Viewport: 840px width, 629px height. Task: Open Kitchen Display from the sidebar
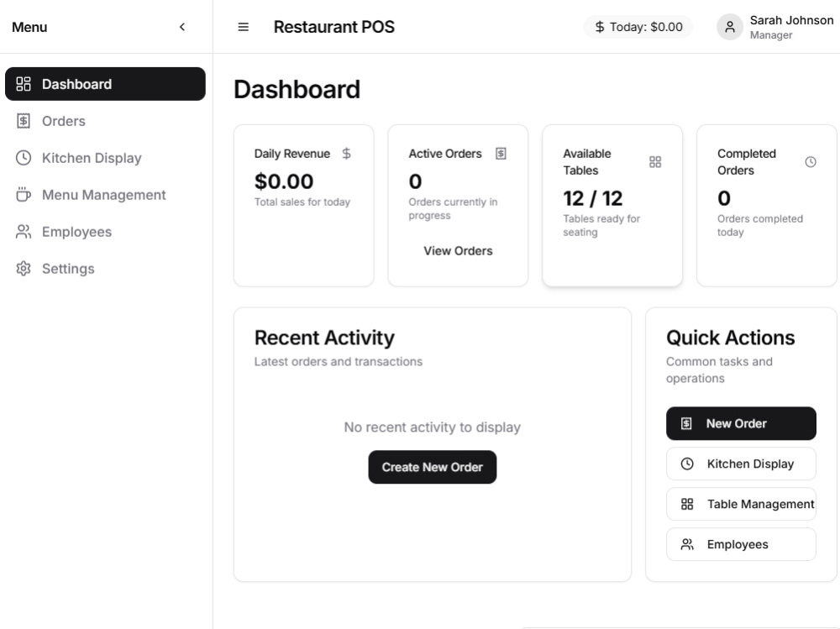(x=105, y=158)
